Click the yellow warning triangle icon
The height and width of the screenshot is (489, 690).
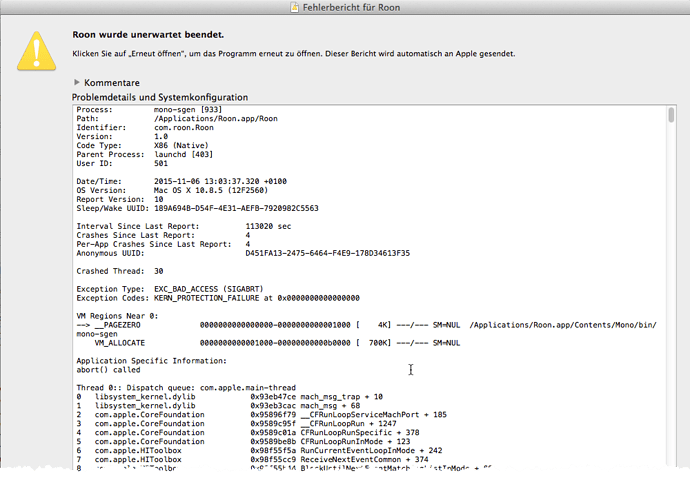(x=37, y=51)
